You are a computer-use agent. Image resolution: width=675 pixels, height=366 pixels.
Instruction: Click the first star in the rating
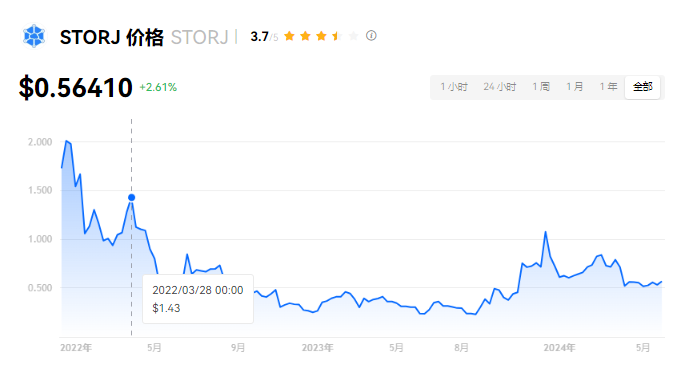[x=289, y=36]
